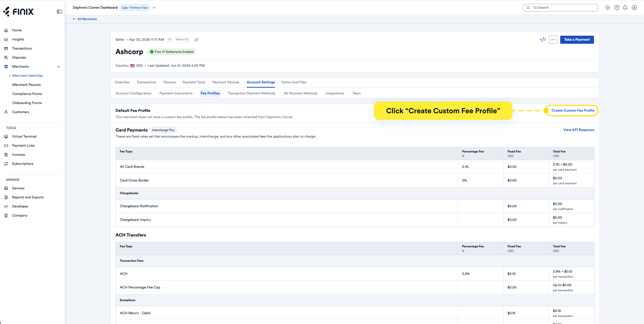Image resolution: width=644 pixels, height=324 pixels.
Task: Pin the Ashcorp merchant
Action: 196,40
